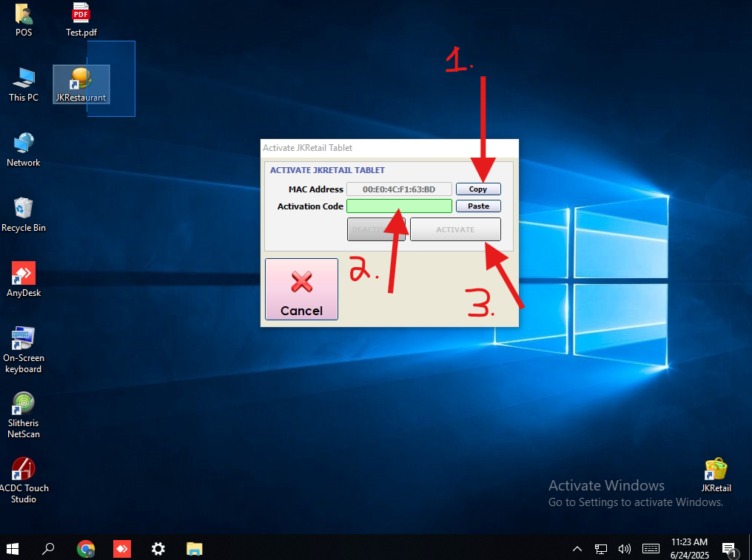Click the 'MAC Address' label
This screenshot has width=752, height=560.
[316, 189]
